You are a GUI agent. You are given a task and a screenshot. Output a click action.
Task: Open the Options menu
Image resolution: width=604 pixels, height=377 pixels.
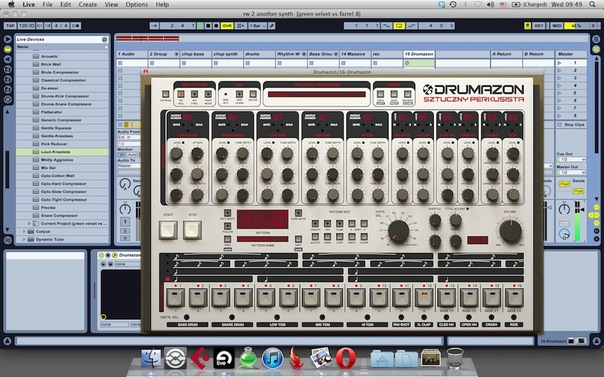pyautogui.click(x=137, y=5)
